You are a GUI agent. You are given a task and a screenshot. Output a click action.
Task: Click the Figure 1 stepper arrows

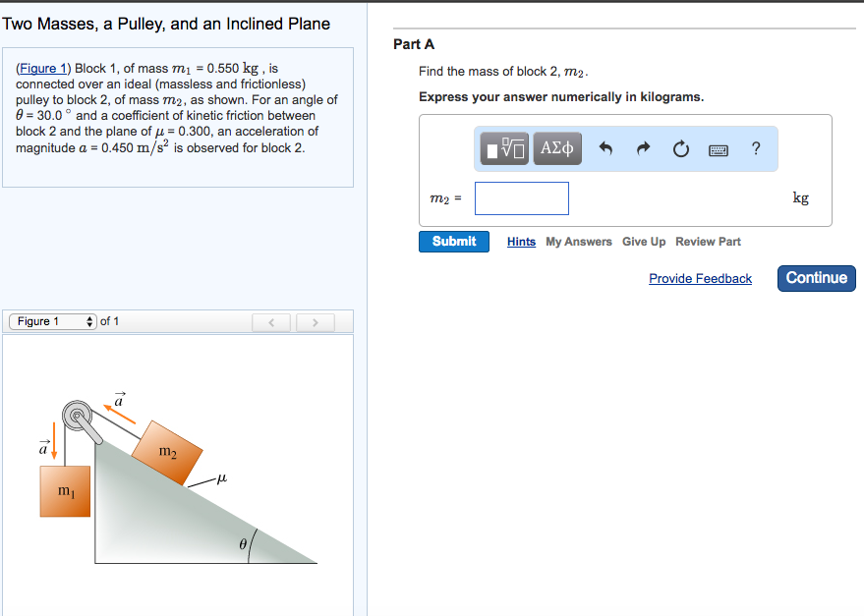coord(90,321)
